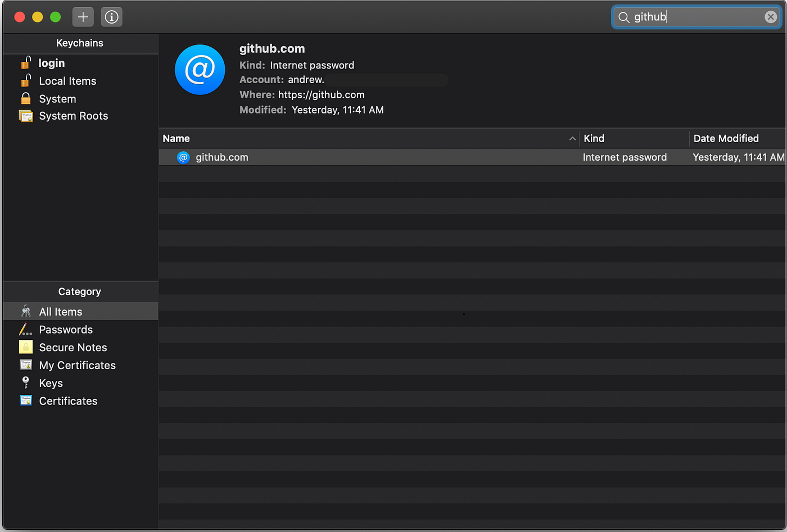Open the System Roots keychain icon
Viewport: 787px width, 532px height.
26,116
